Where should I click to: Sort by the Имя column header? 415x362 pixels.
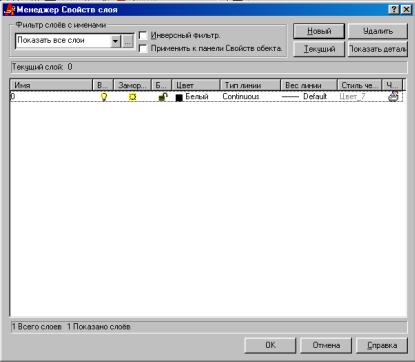51,85
